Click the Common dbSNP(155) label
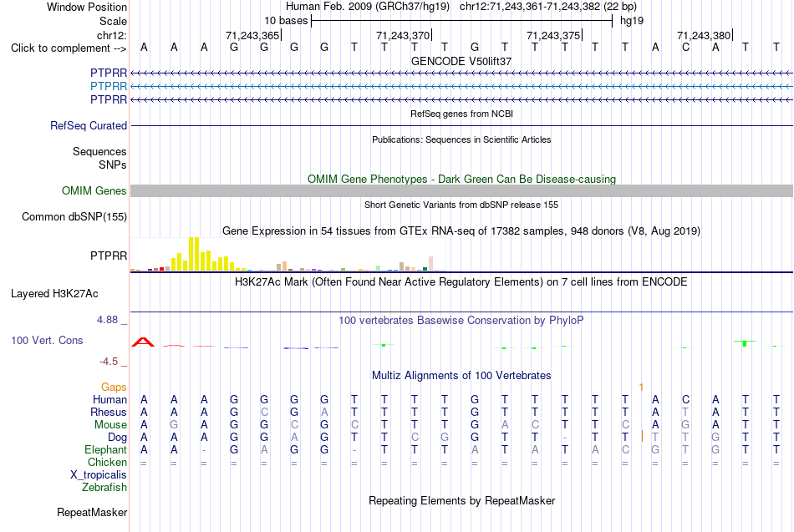Screen dimensions: 794x532 click(74, 216)
